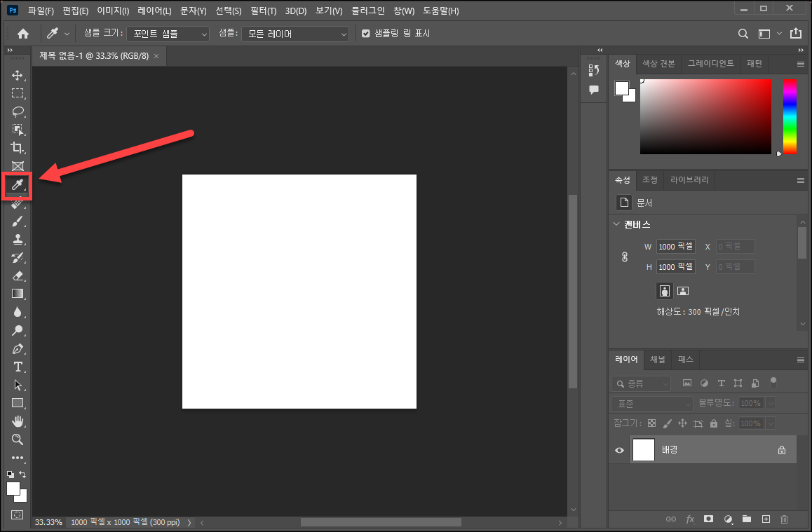Open the 파일(F) menu
Image resolution: width=812 pixels, height=532 pixels.
tap(41, 11)
